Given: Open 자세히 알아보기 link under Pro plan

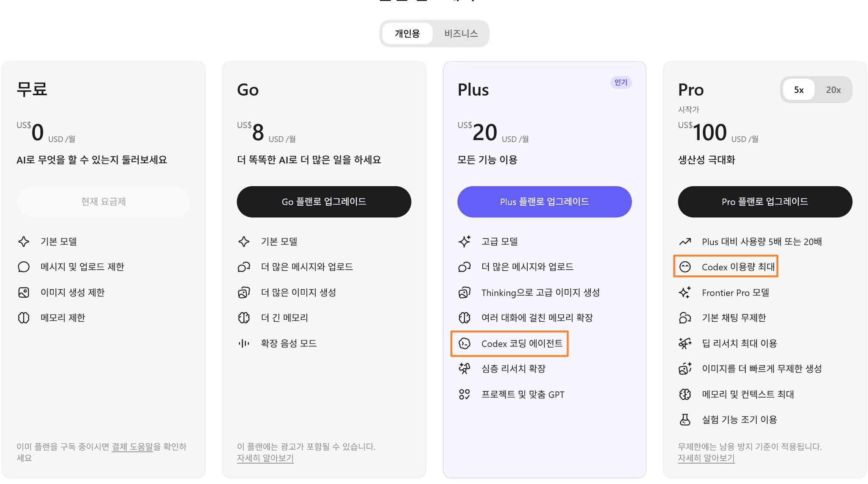Looking at the screenshot, I should pyautogui.click(x=706, y=458).
